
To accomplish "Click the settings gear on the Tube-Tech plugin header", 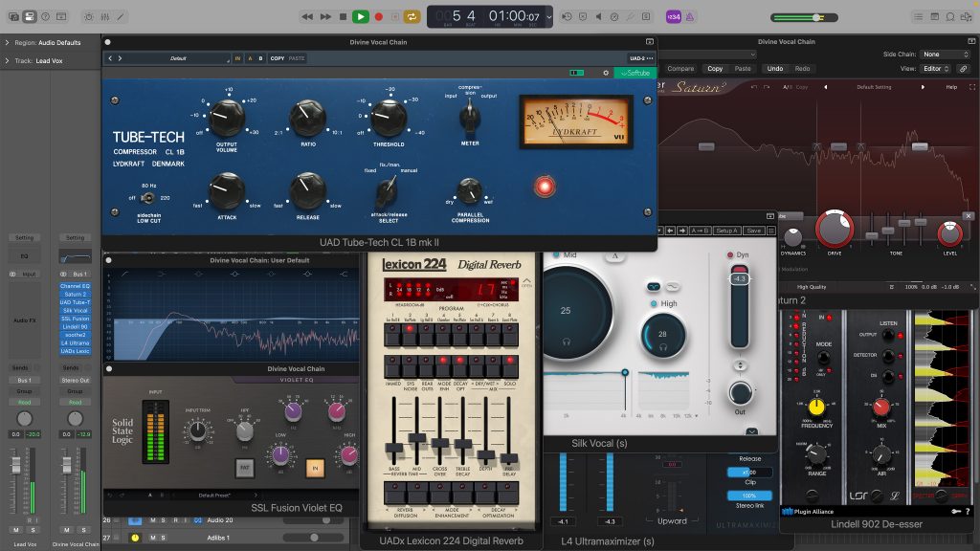I will (606, 71).
